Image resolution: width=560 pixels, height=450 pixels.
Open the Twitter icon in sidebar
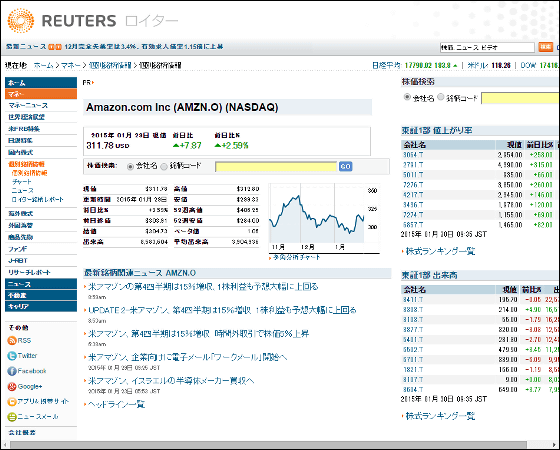pos(12,356)
